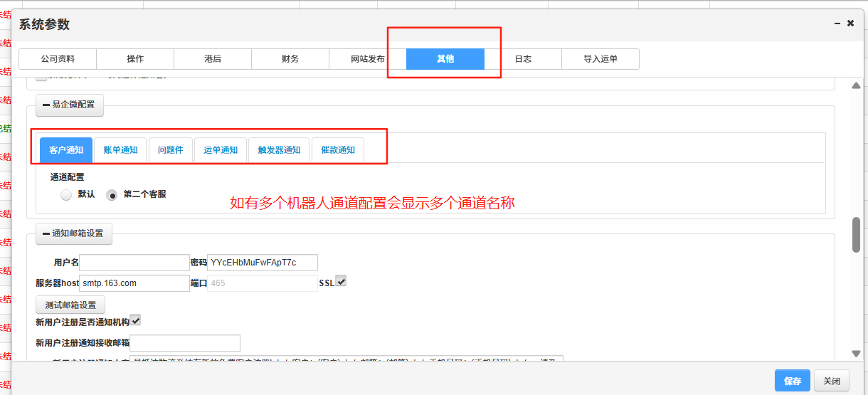Viewport: 868px width, 395px height.
Task: Switch to the 公司资料 tab
Action: [x=58, y=59]
